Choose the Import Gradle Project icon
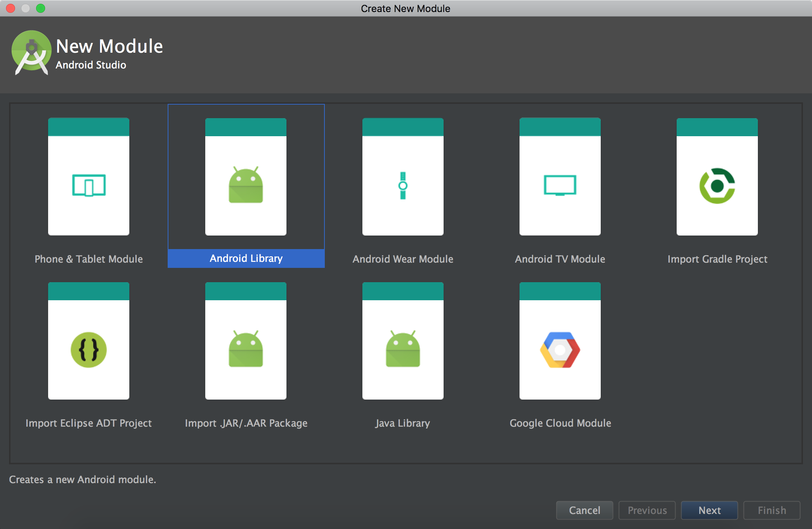The height and width of the screenshot is (529, 812). click(717, 185)
